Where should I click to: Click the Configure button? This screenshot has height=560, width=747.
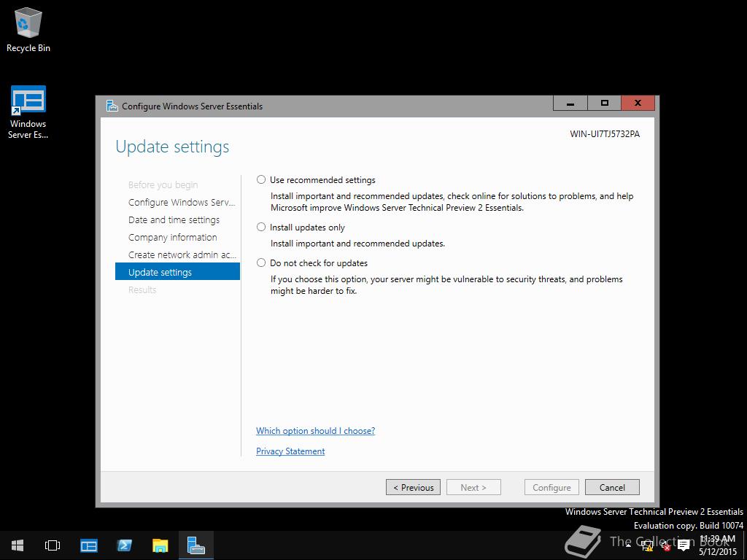(551, 487)
